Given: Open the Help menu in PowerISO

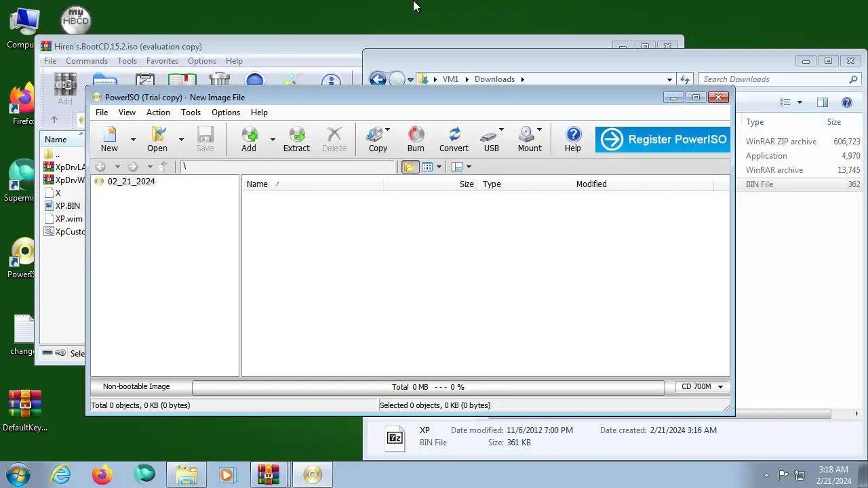Looking at the screenshot, I should (x=259, y=113).
